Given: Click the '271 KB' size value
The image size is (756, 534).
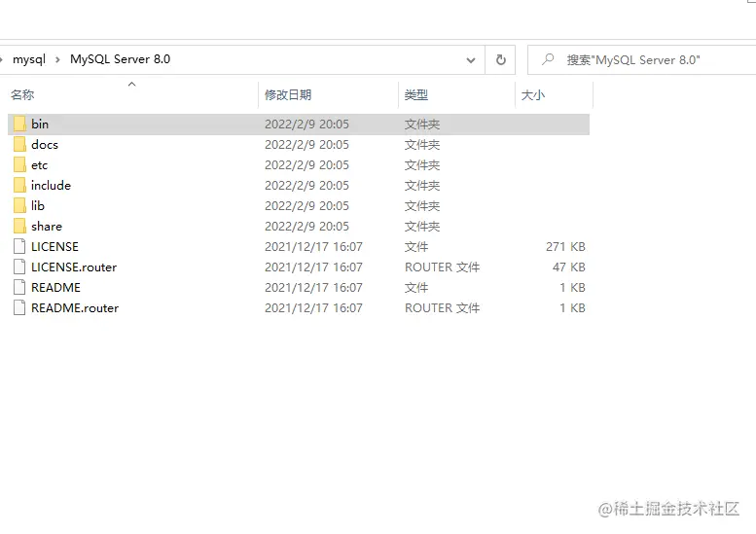Looking at the screenshot, I should [565, 247].
